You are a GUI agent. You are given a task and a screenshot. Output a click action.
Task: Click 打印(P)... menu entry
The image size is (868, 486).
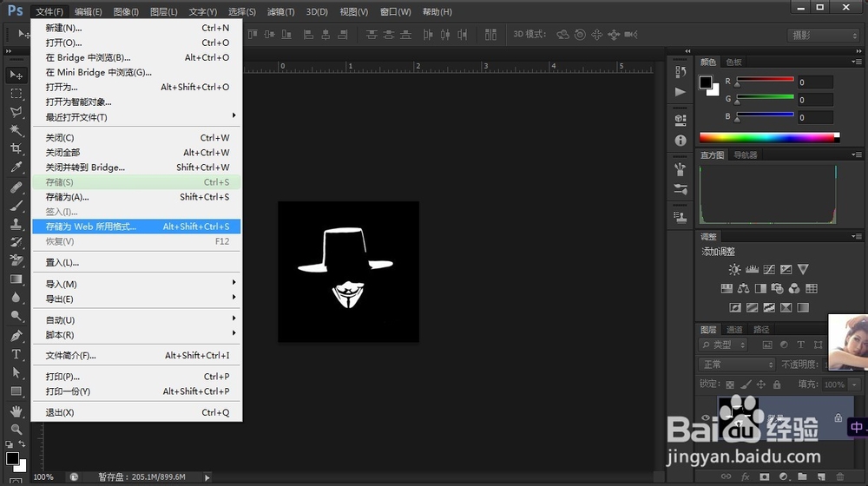(x=136, y=377)
